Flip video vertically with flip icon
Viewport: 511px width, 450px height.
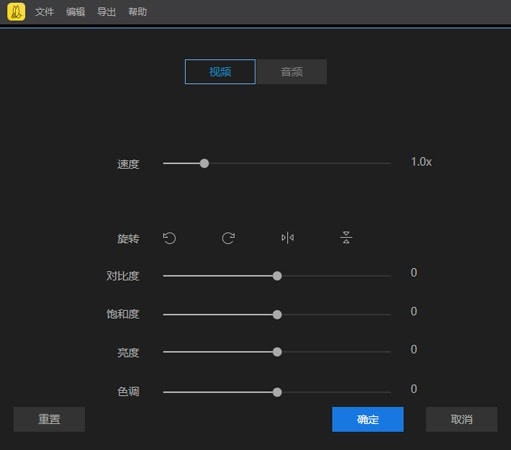(x=346, y=238)
